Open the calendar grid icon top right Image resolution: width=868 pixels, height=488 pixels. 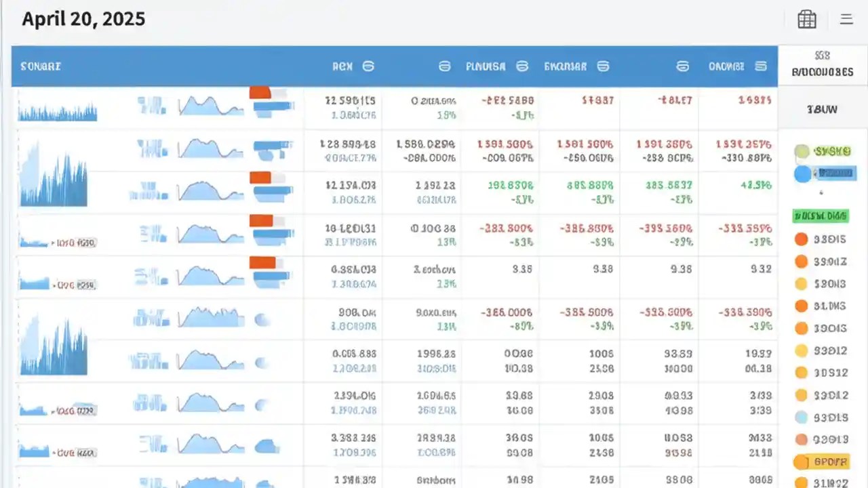(806, 19)
